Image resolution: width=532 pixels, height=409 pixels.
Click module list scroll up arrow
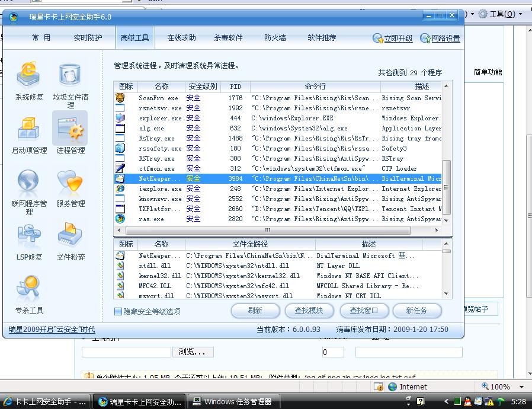pyautogui.click(x=447, y=244)
